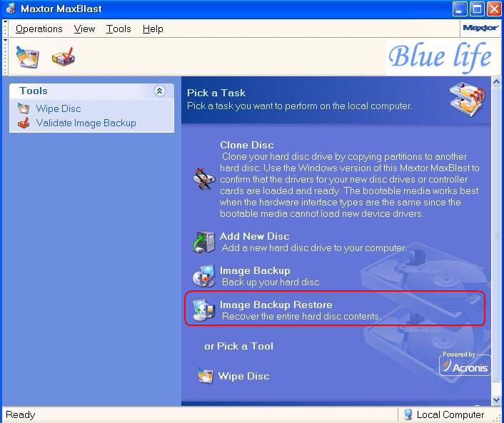Click the Maxtor MaxBlast title bar app icon
Screen dimensions: 504x423
click(x=11, y=9)
